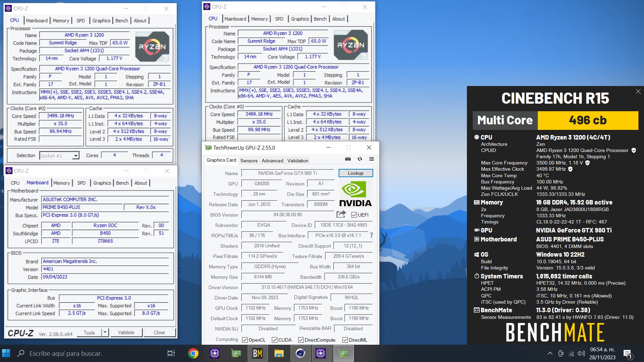Click the Memory Size 6144 MB value

[x=263, y=277]
